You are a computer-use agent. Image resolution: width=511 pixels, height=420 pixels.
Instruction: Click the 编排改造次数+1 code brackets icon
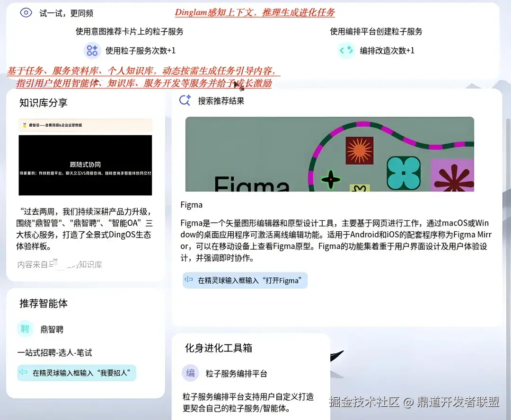[347, 50]
